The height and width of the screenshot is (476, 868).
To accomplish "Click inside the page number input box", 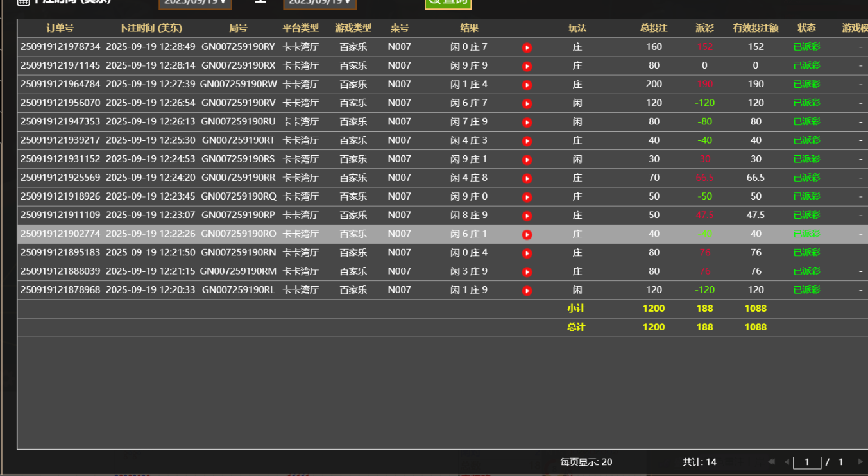I will pyautogui.click(x=807, y=463).
